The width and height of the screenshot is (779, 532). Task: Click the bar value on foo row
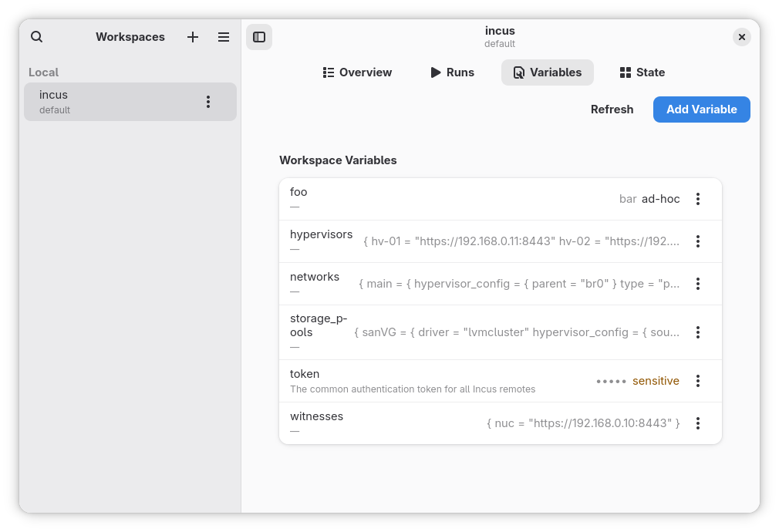point(628,199)
